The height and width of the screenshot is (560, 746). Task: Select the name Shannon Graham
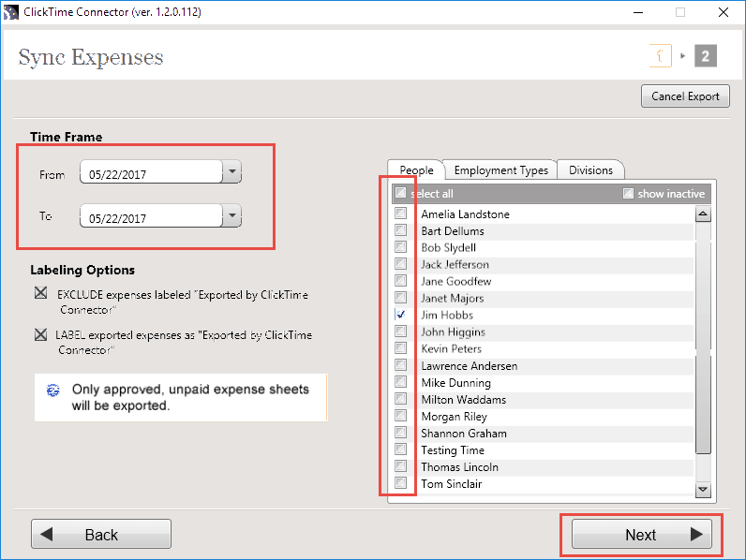coord(463,434)
